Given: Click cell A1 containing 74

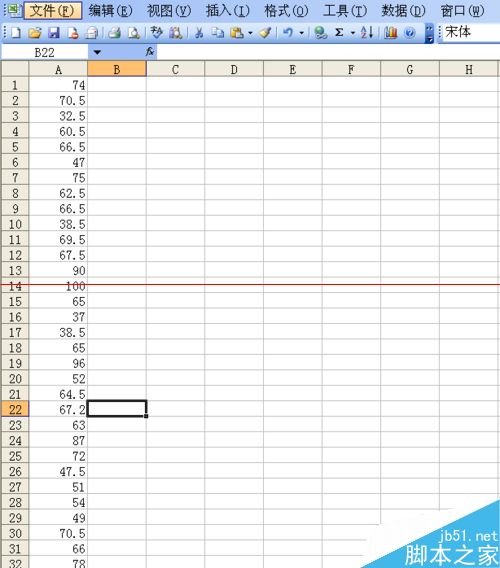Looking at the screenshot, I should point(58,85).
